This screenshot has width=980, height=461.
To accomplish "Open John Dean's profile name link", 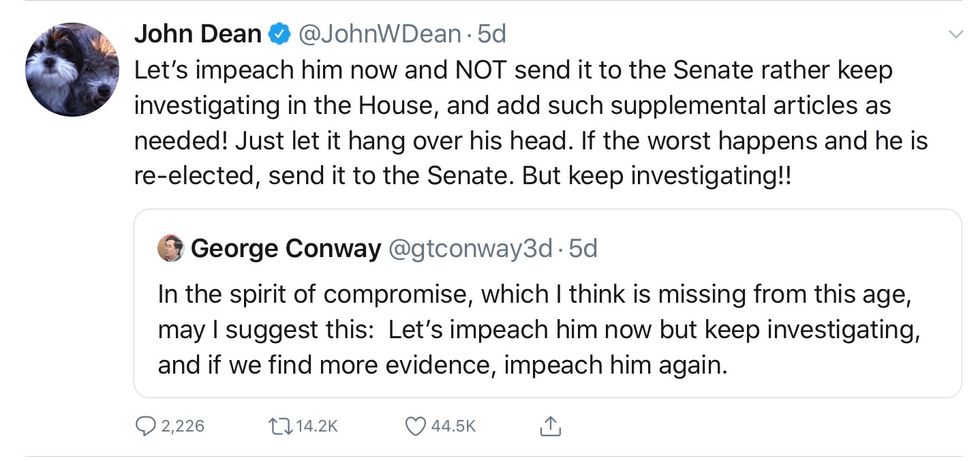I will [x=197, y=34].
